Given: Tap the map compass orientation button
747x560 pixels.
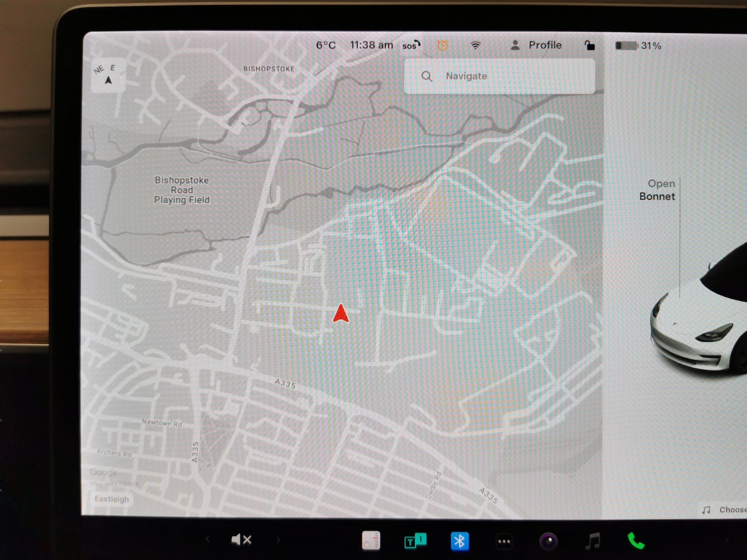Looking at the screenshot, I should click(x=109, y=75).
